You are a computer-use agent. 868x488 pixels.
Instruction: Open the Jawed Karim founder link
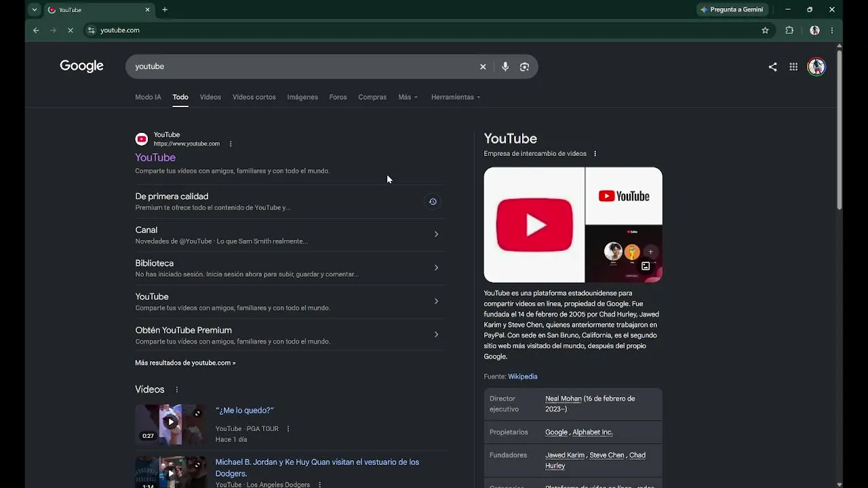coord(565,455)
